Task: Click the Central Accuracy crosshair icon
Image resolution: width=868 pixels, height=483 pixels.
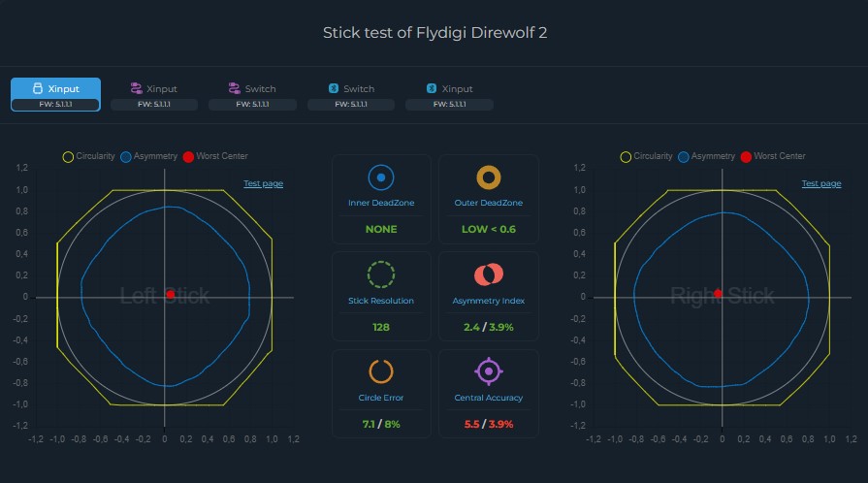Action: [489, 371]
